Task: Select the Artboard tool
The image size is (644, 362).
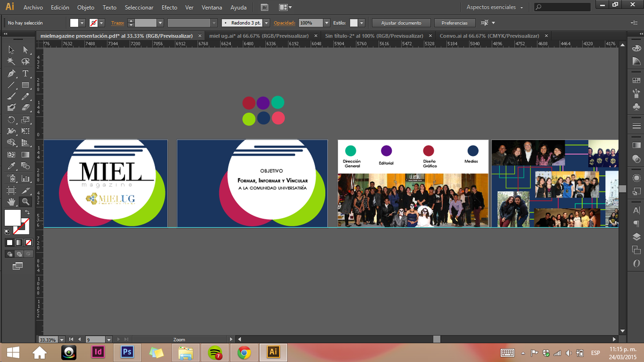Action: [11, 190]
